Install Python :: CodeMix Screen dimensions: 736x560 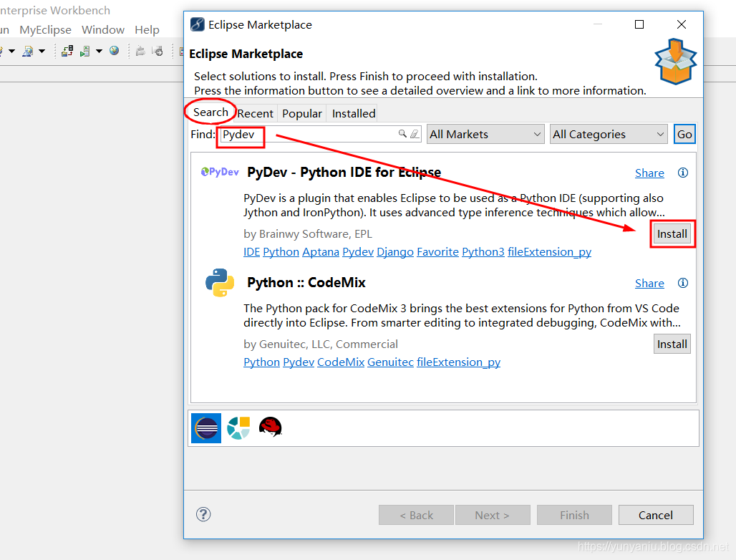(672, 344)
